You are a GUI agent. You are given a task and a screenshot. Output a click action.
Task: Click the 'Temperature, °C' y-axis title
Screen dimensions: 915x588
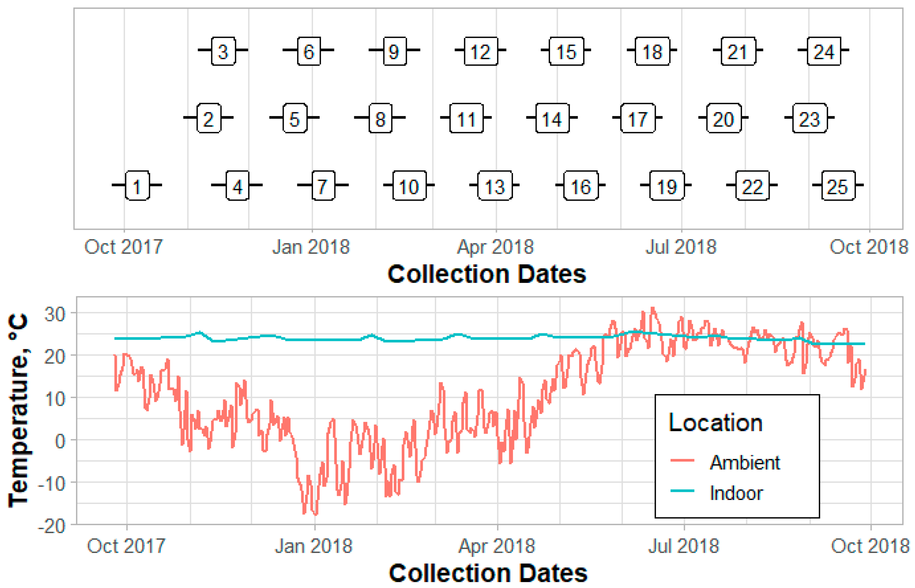pyautogui.click(x=18, y=411)
